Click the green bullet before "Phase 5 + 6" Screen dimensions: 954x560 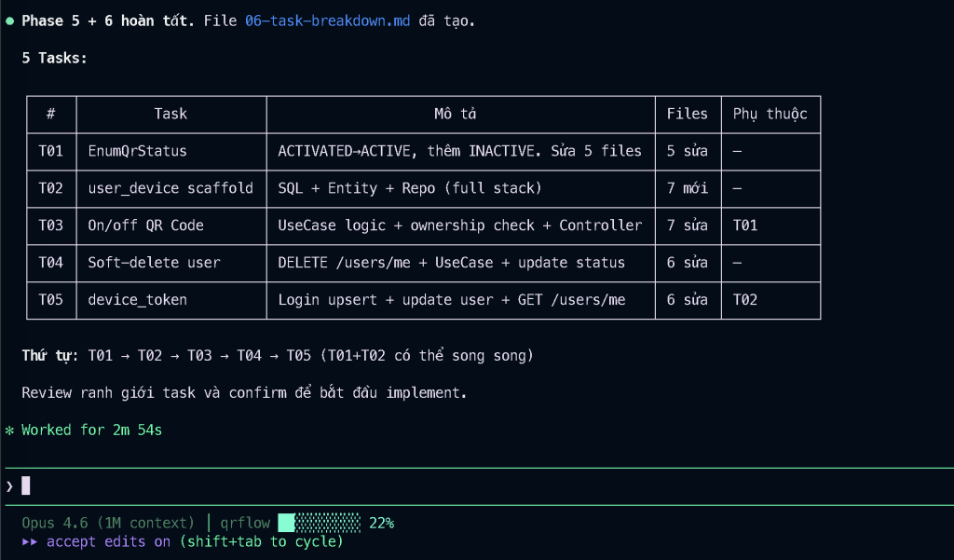(x=9, y=20)
